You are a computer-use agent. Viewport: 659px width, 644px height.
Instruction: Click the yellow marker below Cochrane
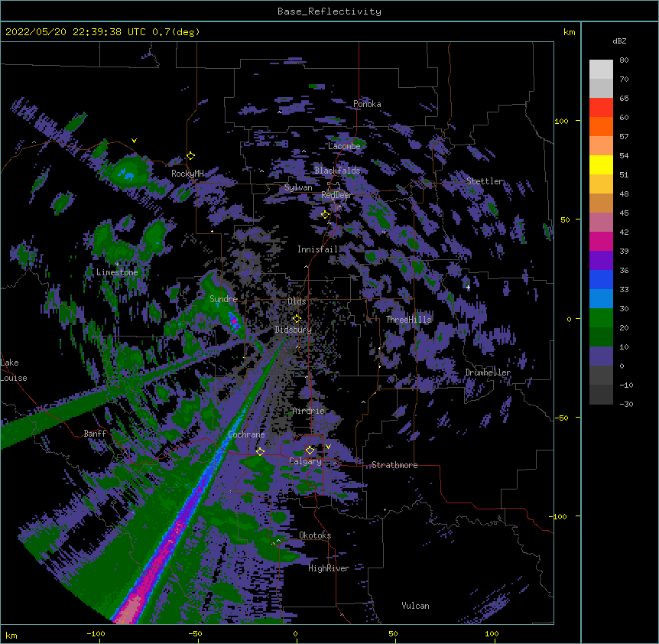(x=260, y=451)
